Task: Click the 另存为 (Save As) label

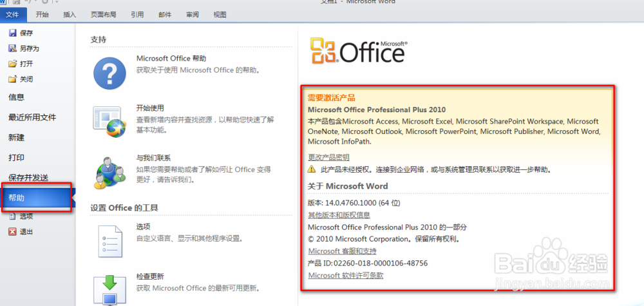Action: click(x=30, y=48)
